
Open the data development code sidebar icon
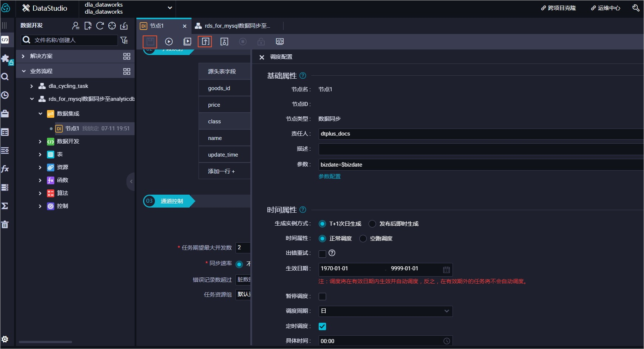5,40
